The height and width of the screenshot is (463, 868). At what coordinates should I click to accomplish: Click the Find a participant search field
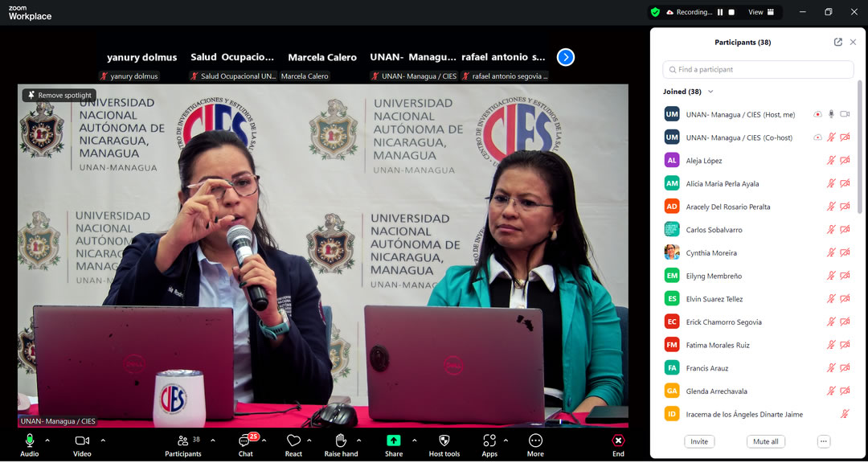tap(758, 70)
